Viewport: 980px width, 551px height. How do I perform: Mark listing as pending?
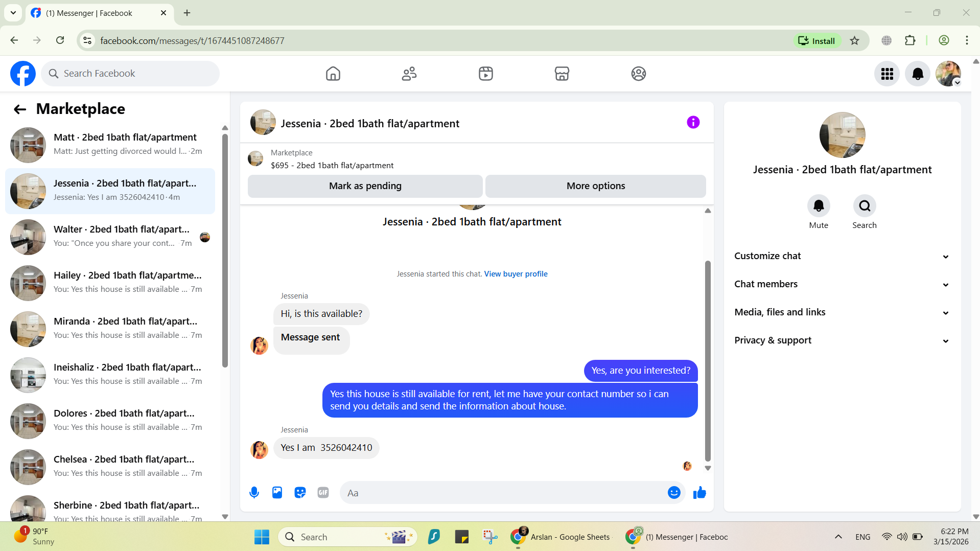(365, 186)
